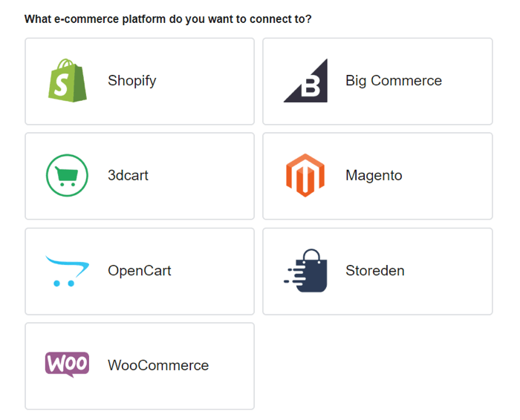Select the Magento text label

point(374,176)
